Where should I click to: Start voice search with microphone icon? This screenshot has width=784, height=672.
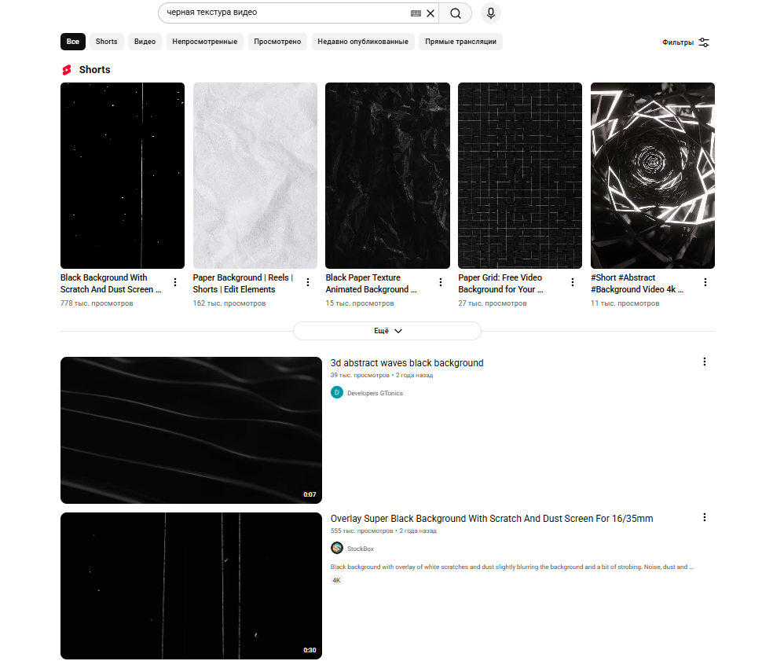tap(490, 13)
